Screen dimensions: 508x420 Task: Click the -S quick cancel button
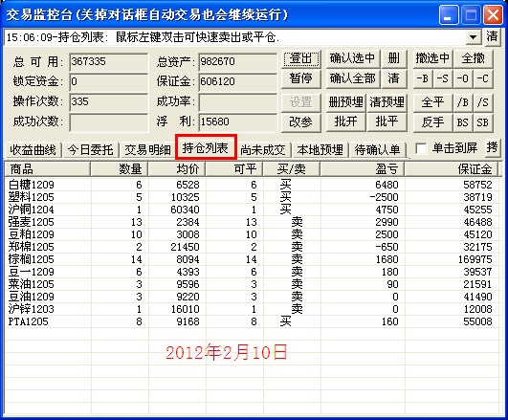click(443, 78)
